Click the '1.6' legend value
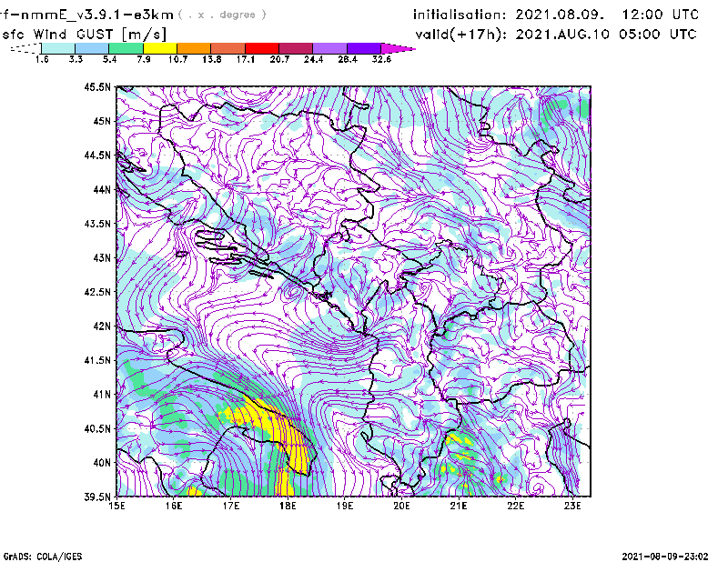 tap(42, 59)
